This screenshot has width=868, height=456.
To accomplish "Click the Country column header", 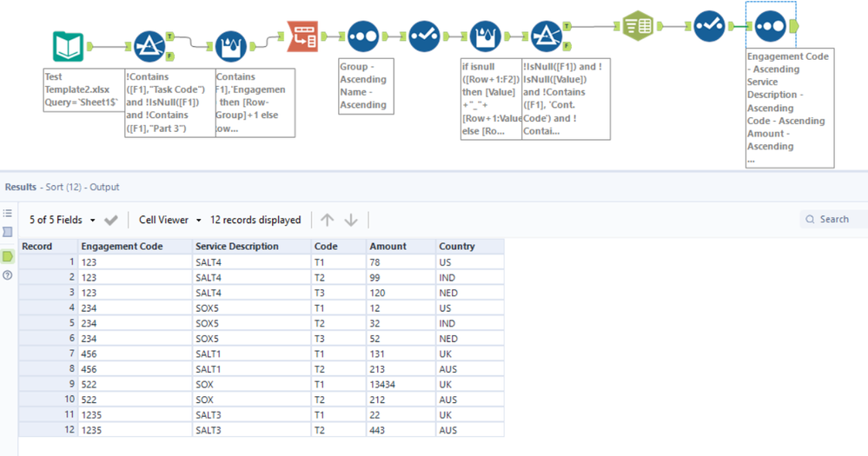I will point(469,247).
